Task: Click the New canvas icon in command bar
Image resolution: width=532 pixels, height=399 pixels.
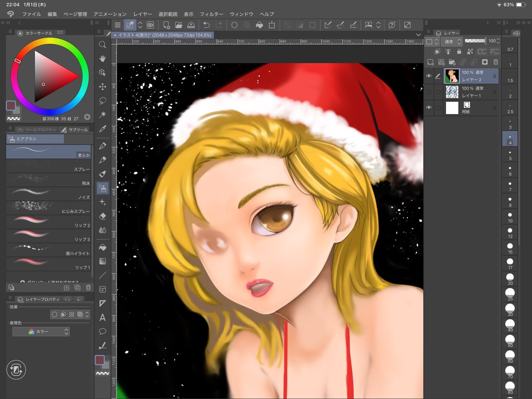Action: tap(166, 25)
